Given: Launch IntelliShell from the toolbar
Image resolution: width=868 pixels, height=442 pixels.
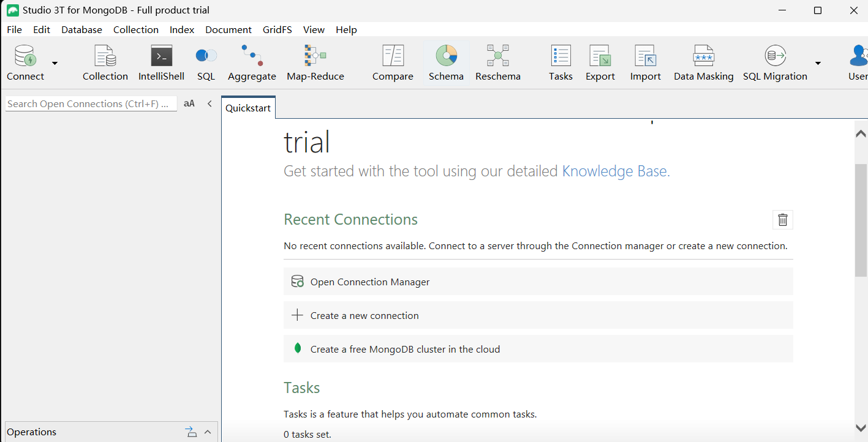Looking at the screenshot, I should [x=161, y=63].
